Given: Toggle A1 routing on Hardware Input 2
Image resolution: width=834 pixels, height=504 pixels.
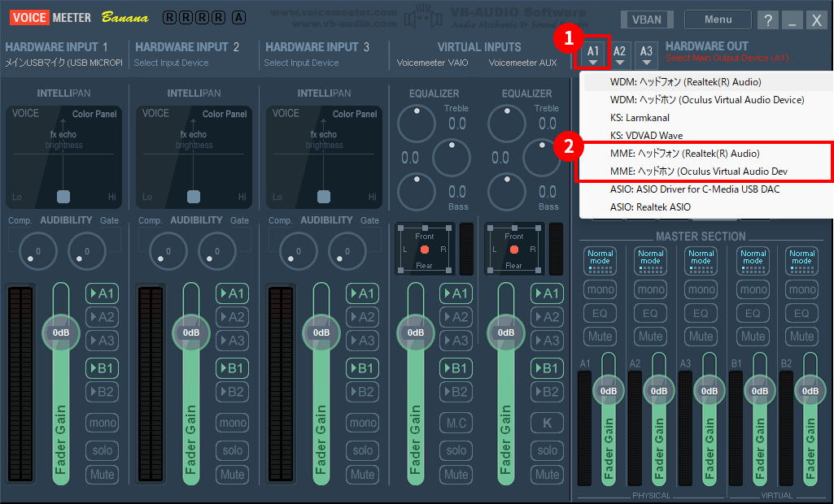Looking at the screenshot, I should point(233,293).
